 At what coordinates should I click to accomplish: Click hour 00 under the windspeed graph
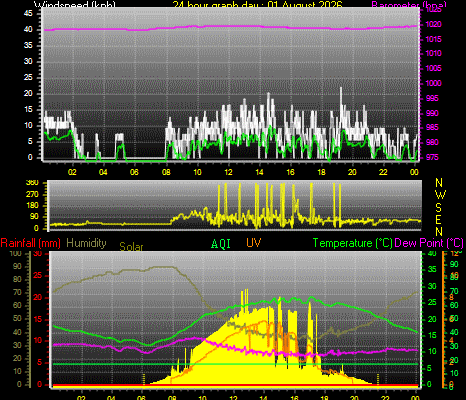click(414, 172)
